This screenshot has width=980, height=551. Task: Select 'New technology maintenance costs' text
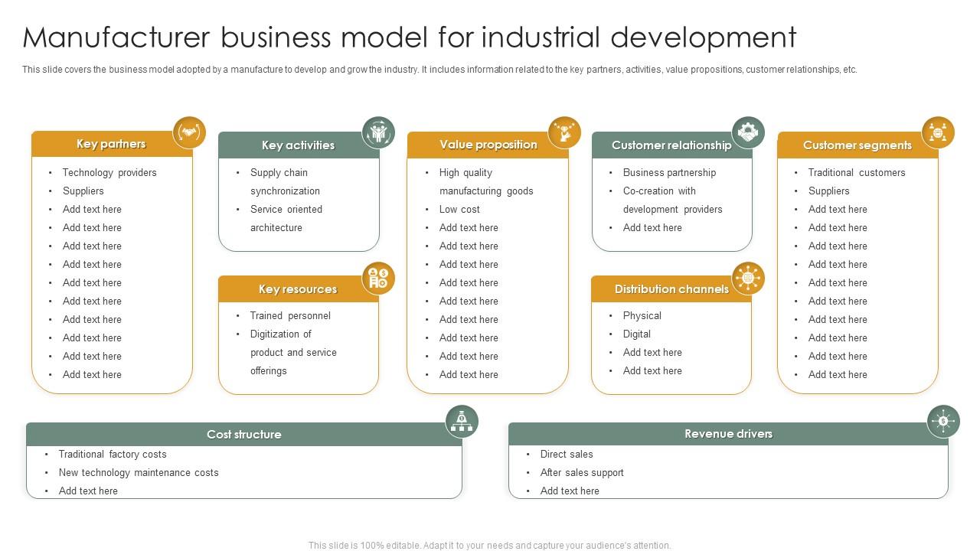point(139,473)
